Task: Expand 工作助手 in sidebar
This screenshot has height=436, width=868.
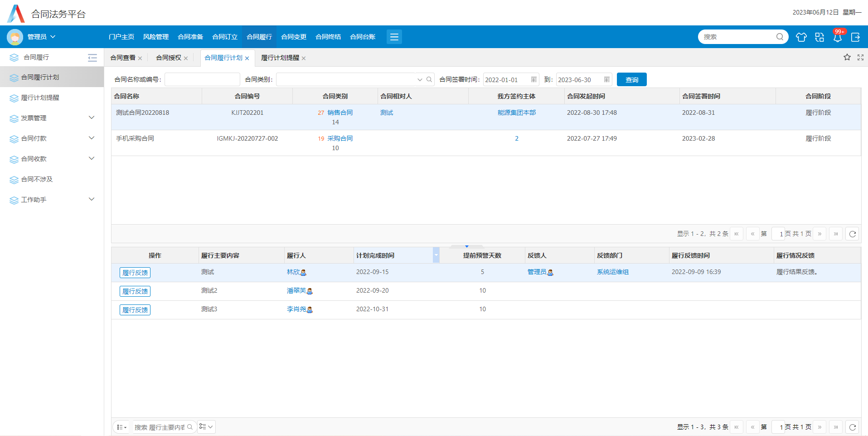Action: (92, 199)
